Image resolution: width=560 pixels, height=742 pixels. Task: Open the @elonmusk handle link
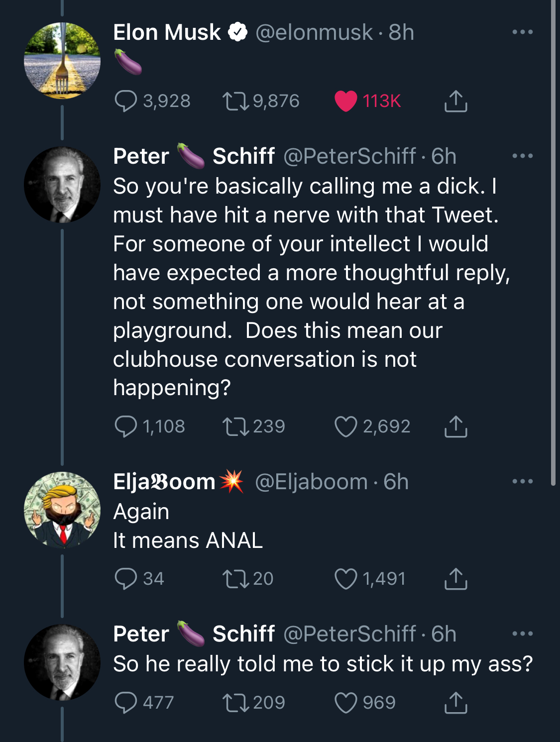314,33
